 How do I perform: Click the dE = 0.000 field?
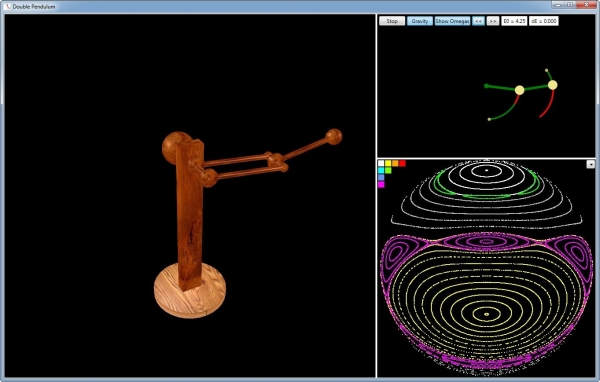544,21
